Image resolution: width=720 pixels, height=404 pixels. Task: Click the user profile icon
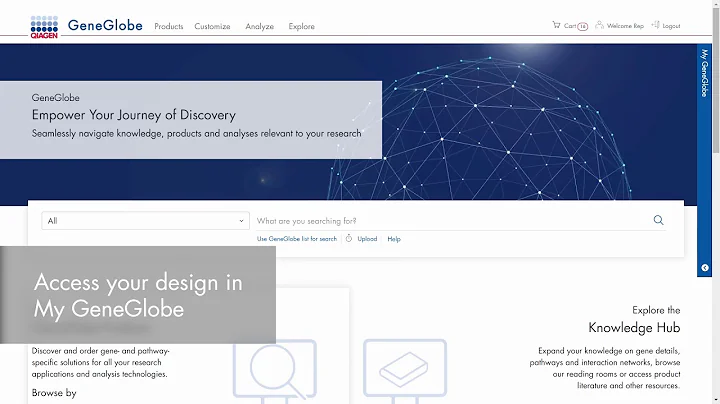pyautogui.click(x=599, y=25)
